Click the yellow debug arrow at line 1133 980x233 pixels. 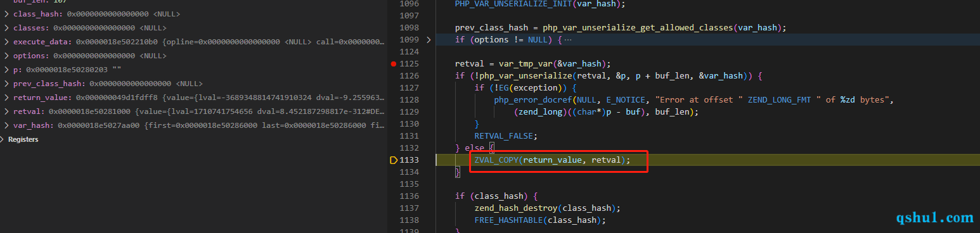point(394,160)
